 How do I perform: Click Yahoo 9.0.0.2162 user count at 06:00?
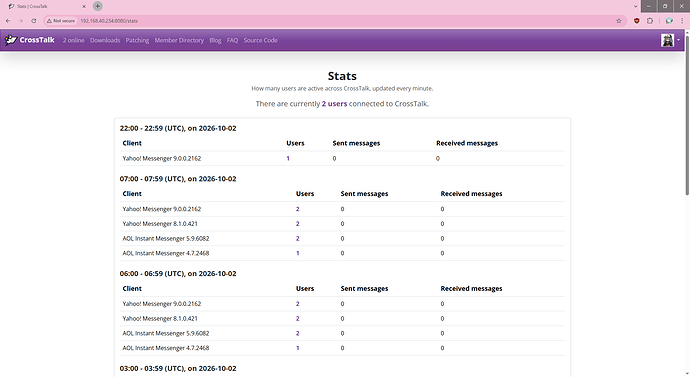[x=297, y=304]
